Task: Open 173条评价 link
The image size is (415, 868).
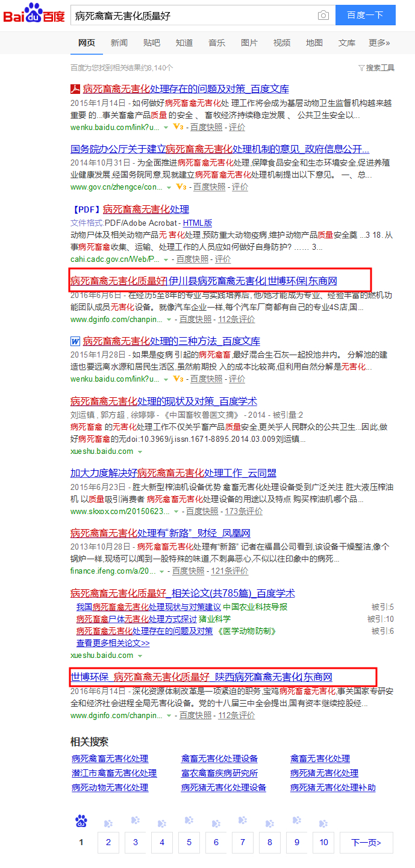Action: coord(244,511)
